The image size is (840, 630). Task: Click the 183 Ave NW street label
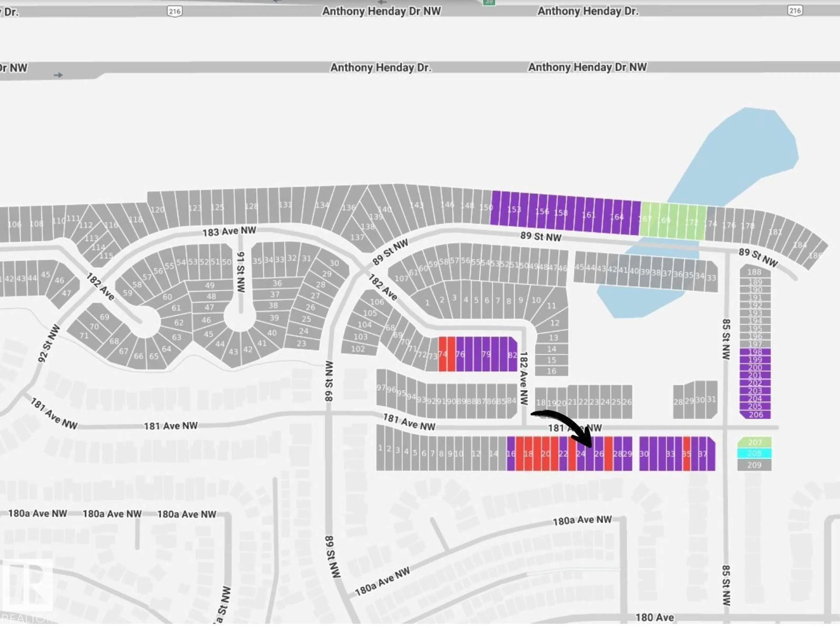click(x=229, y=231)
